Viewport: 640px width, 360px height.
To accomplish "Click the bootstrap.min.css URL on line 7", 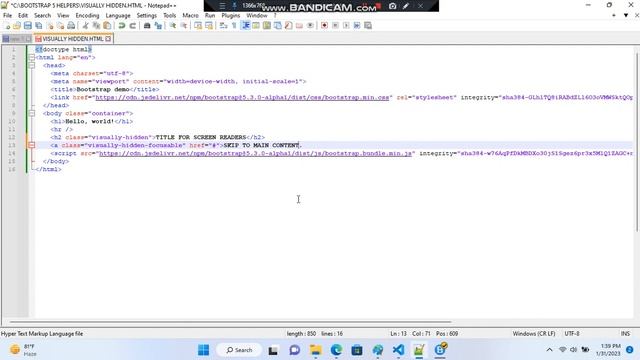I will [242, 98].
